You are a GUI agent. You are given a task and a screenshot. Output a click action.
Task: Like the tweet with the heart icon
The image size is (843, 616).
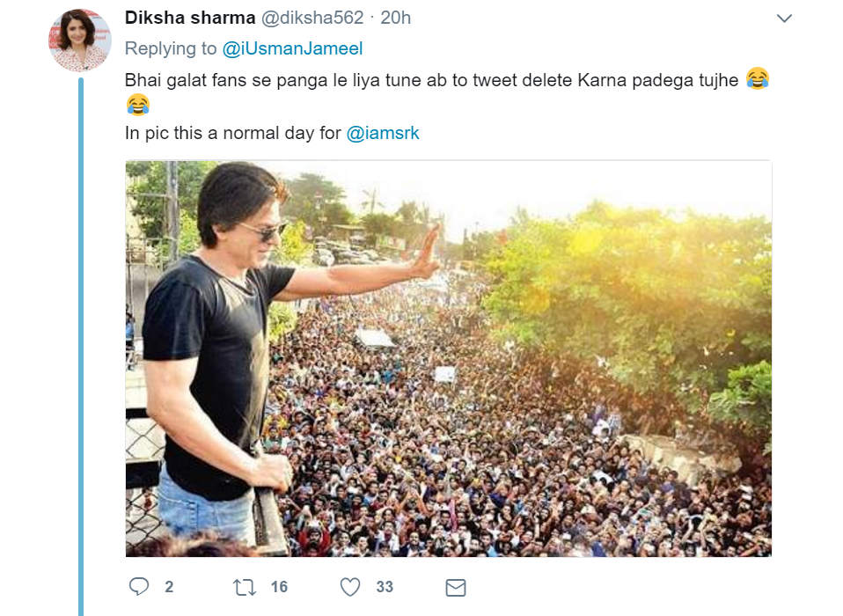350,586
